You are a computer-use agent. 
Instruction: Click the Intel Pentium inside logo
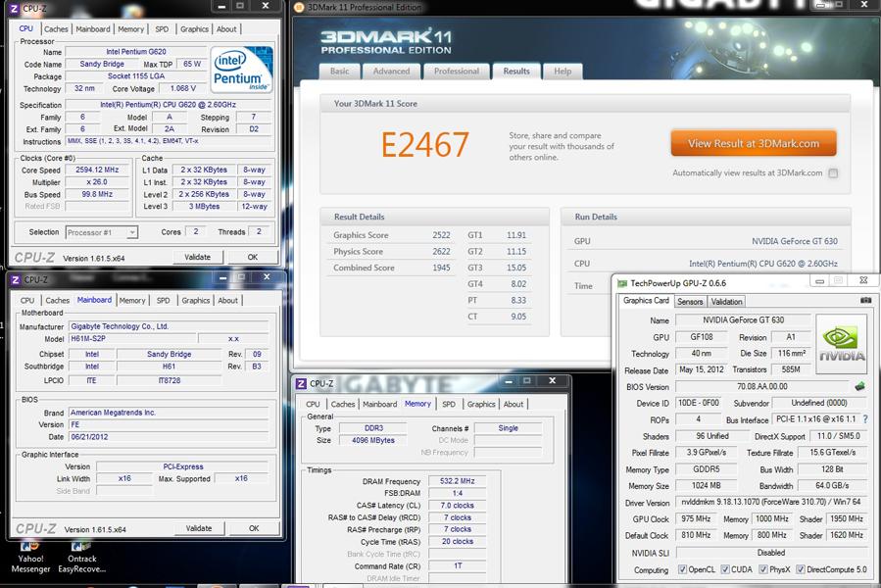point(242,70)
